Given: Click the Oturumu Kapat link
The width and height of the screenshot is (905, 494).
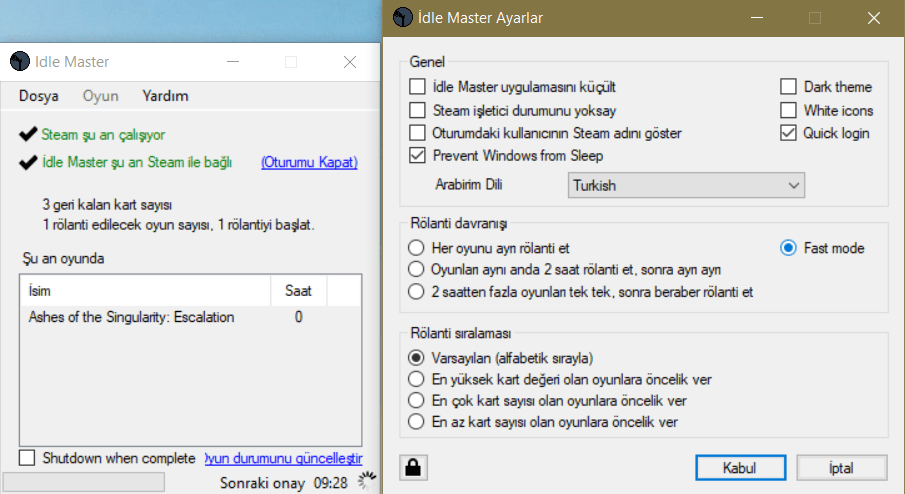Looking at the screenshot, I should pos(309,163).
